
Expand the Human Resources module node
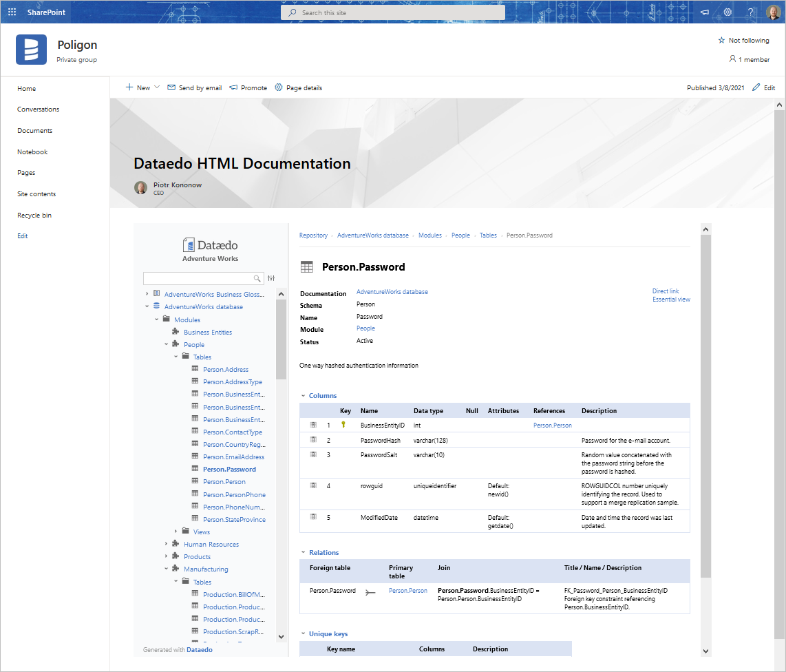click(166, 544)
